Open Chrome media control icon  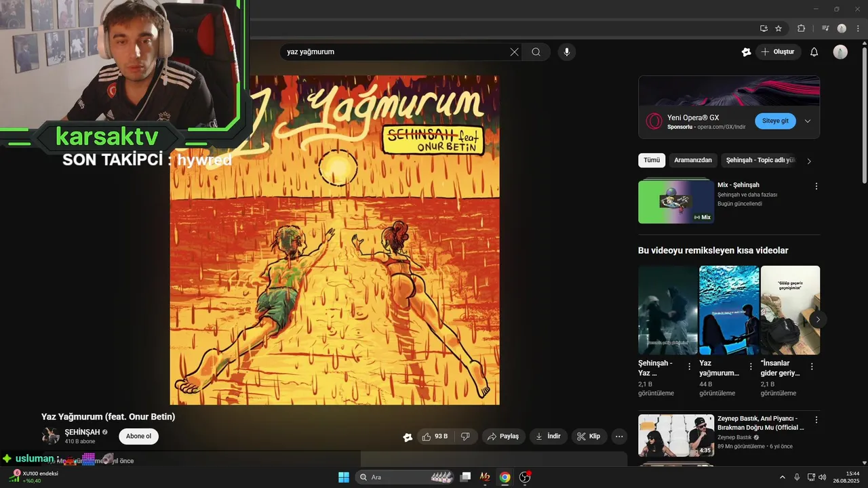point(825,28)
